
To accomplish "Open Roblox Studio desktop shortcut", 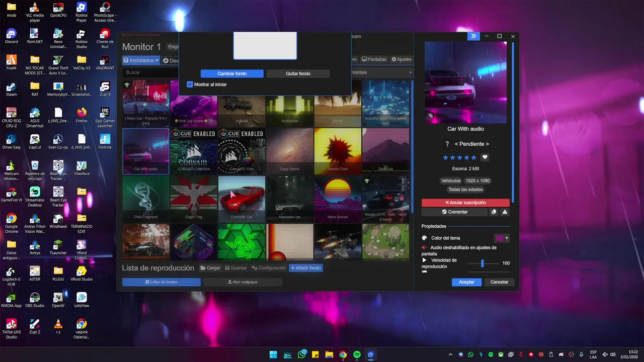I will pyautogui.click(x=82, y=39).
